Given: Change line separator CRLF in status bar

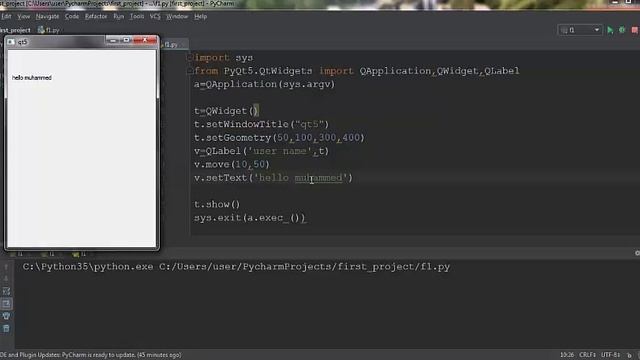Looking at the screenshot, I should tap(587, 355).
